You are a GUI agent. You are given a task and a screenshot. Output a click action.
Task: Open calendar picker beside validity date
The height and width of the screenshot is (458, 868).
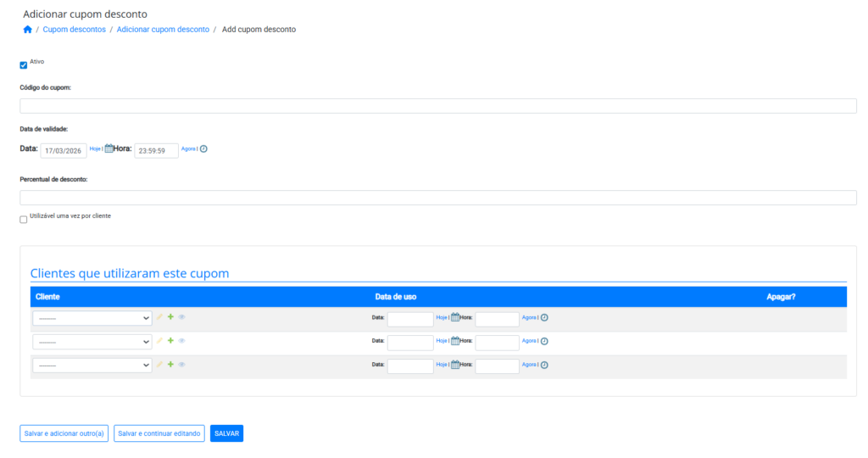tap(108, 148)
